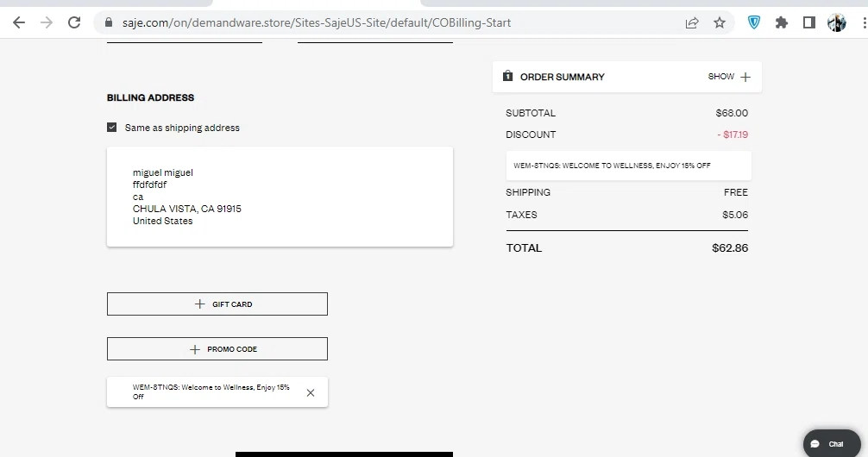Click the shopping bag icon in Order Summary
The width and height of the screenshot is (868, 457).
coord(507,77)
